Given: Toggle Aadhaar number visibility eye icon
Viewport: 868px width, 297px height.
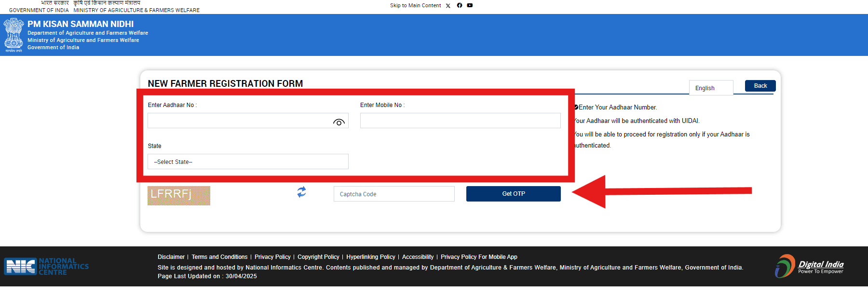Looking at the screenshot, I should click(x=339, y=122).
